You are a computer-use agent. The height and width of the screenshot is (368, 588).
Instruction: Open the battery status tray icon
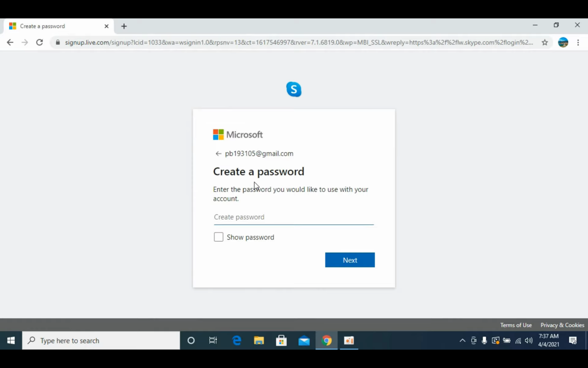click(x=506, y=340)
